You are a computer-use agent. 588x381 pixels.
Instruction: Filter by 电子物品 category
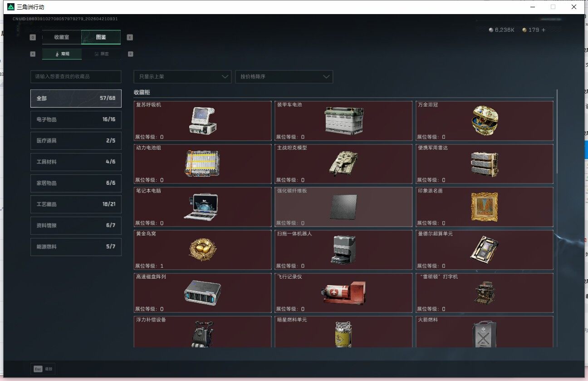(76, 119)
